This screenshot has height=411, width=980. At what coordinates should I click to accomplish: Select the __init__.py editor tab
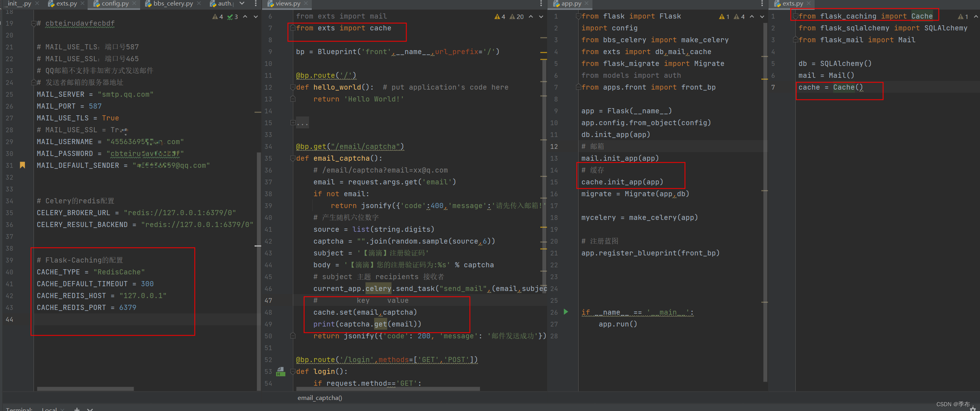point(18,4)
